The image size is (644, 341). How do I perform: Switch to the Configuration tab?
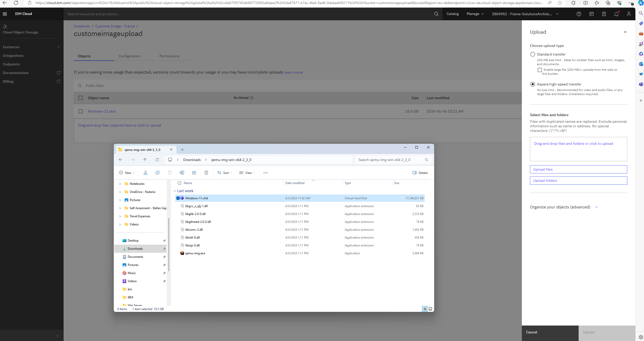click(130, 56)
